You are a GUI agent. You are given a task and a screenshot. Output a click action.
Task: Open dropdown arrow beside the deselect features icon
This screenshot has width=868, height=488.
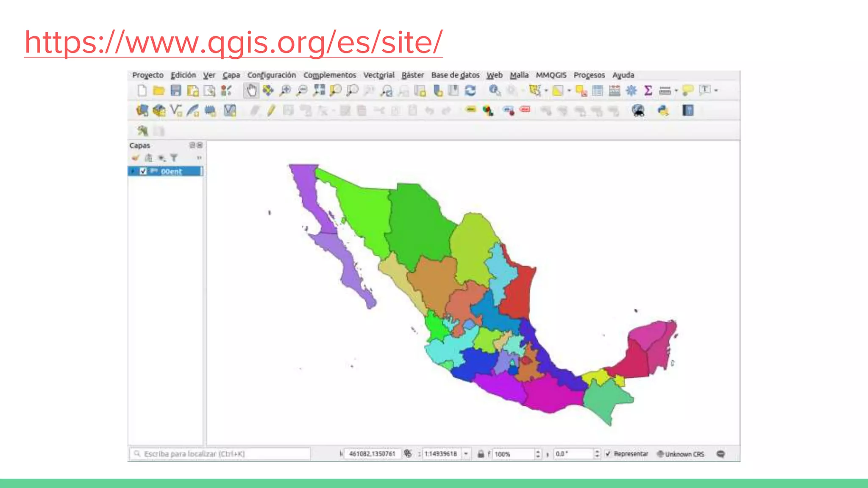click(x=569, y=91)
